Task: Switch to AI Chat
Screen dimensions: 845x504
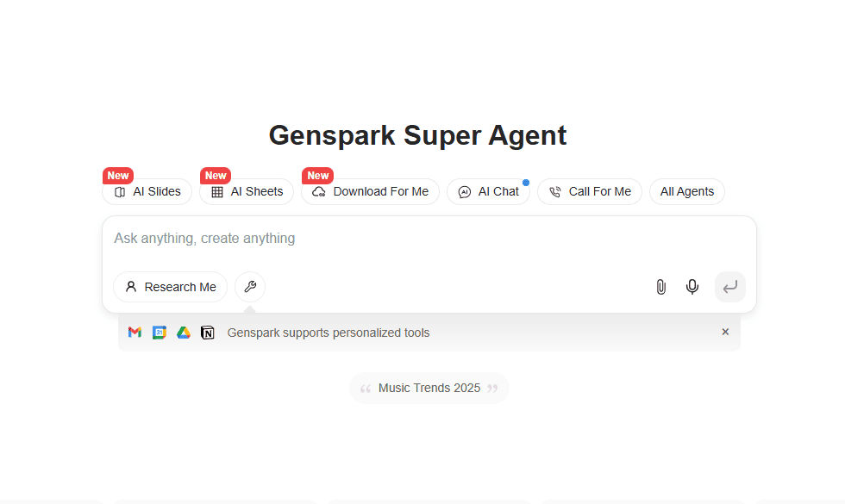Action: click(488, 191)
